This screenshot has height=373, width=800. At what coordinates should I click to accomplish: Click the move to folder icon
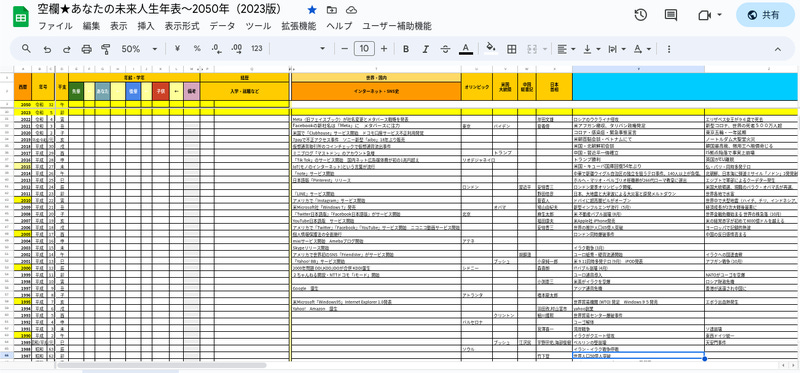[332, 10]
